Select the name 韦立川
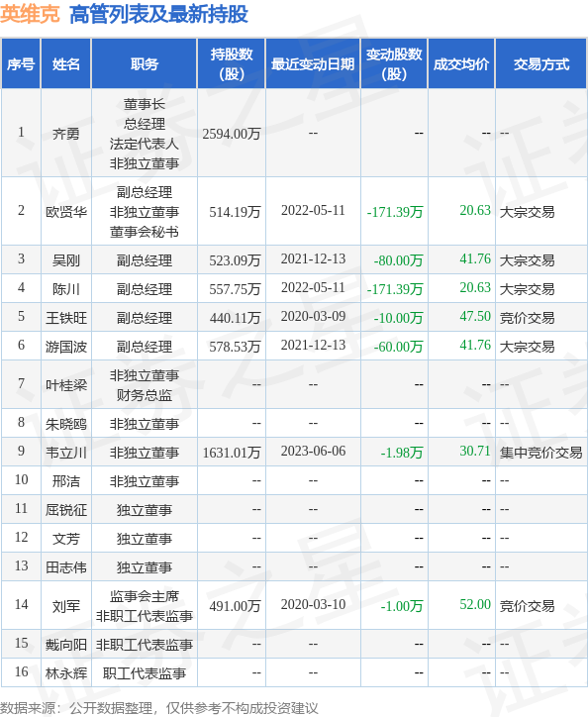Viewport: 588px width, 717px height. point(66,453)
